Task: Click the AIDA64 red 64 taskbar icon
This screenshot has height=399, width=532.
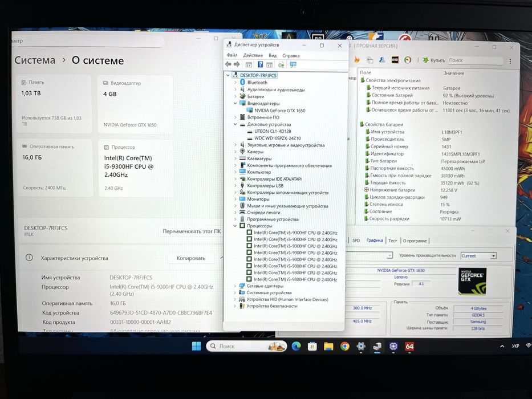Action: click(x=409, y=347)
